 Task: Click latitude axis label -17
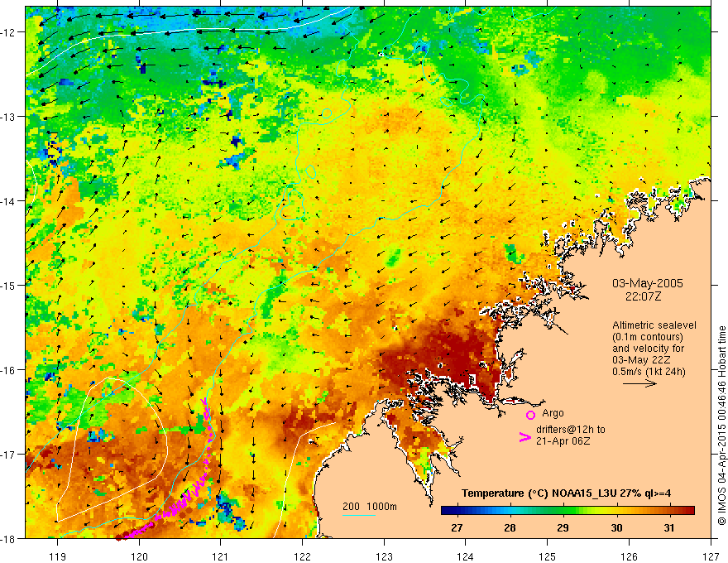coord(9,455)
